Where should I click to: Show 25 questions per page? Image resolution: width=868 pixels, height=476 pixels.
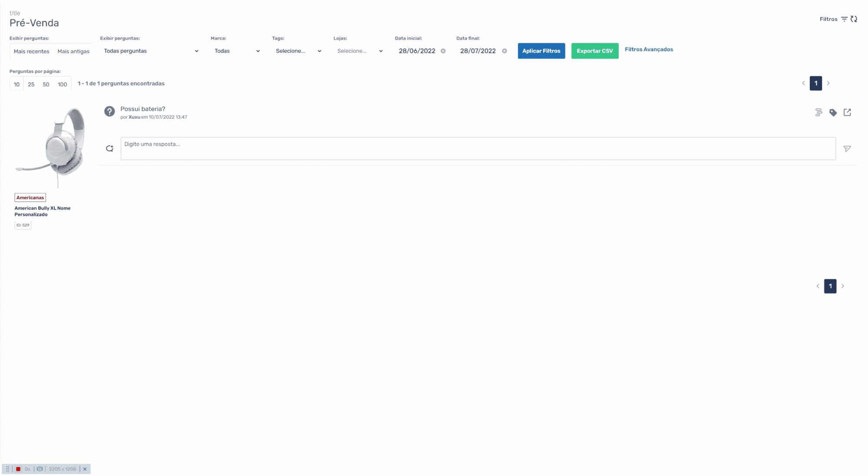pyautogui.click(x=31, y=84)
